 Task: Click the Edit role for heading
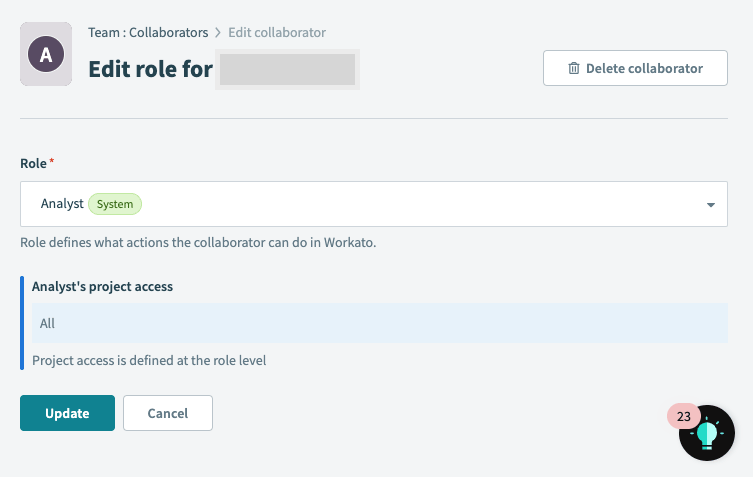pyautogui.click(x=150, y=69)
